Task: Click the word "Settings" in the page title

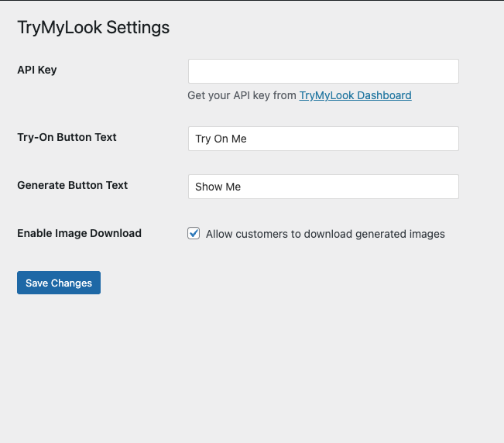Action: (138, 28)
